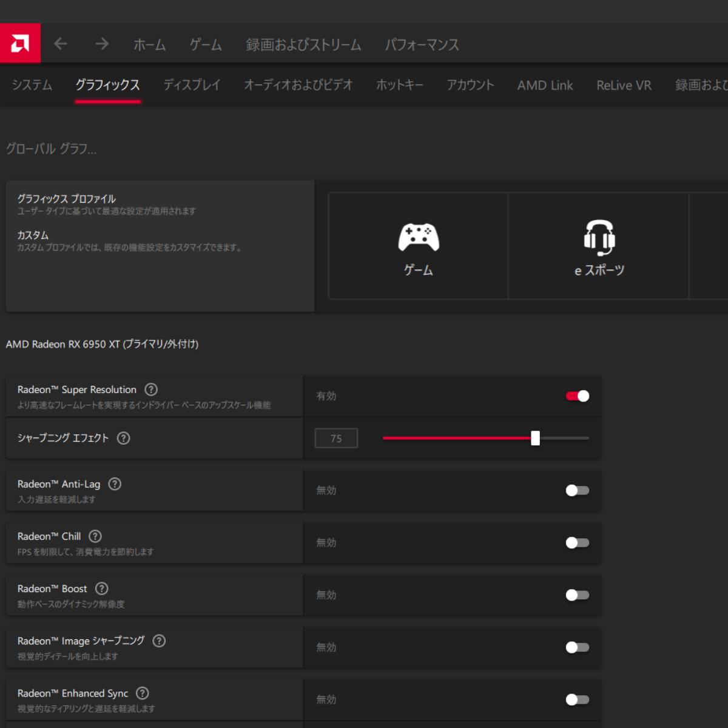Switch to the AMD Link tab
Viewport: 728px width, 728px height.
(545, 86)
